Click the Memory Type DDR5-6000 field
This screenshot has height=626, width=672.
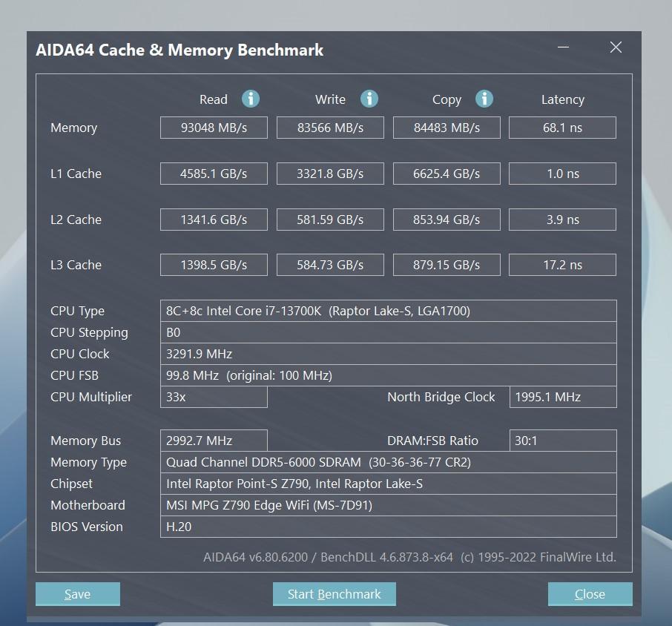tap(389, 462)
